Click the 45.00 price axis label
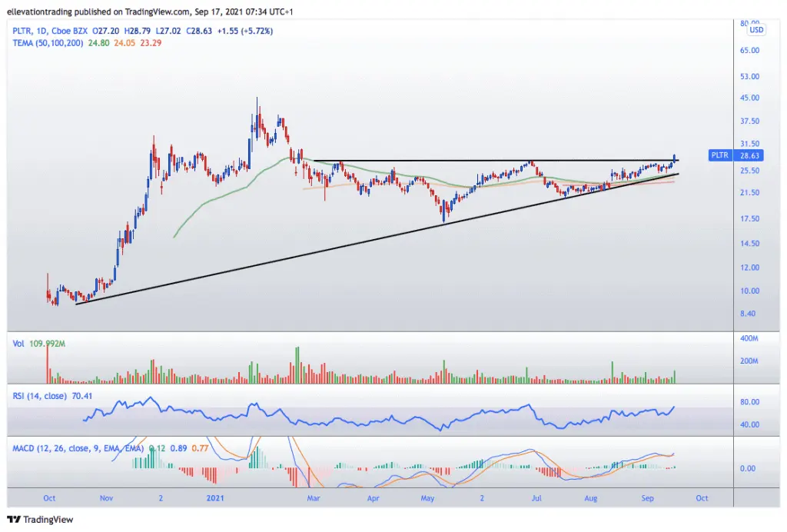The height and width of the screenshot is (532, 787). click(x=749, y=98)
